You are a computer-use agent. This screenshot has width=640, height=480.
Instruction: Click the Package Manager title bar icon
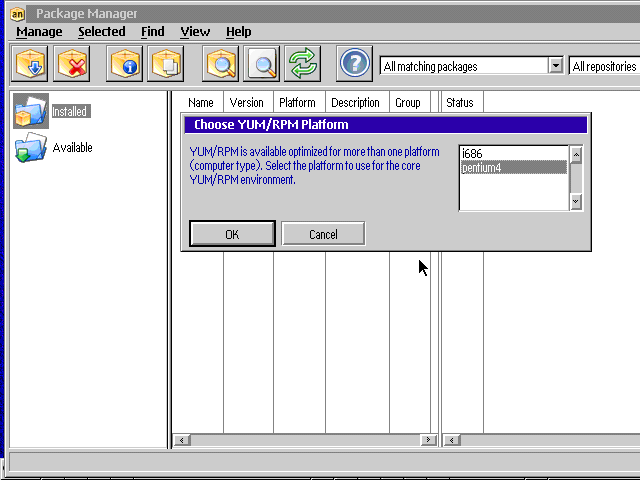[18, 14]
